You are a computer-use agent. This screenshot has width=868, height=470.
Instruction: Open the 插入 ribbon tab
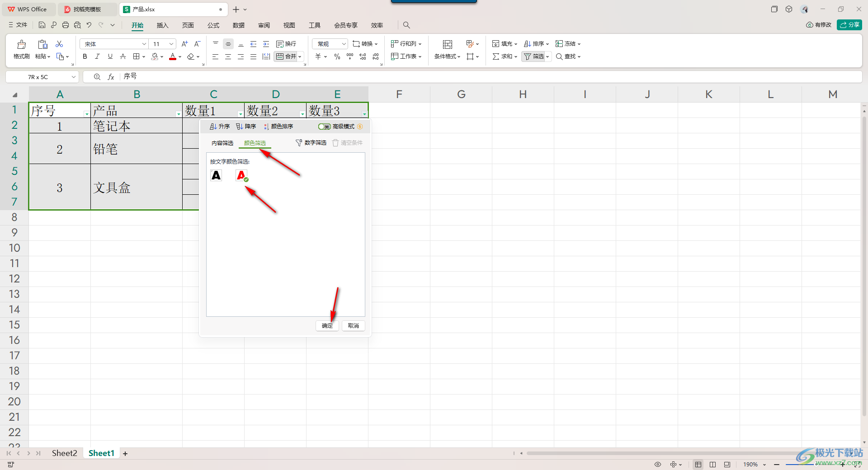[162, 25]
